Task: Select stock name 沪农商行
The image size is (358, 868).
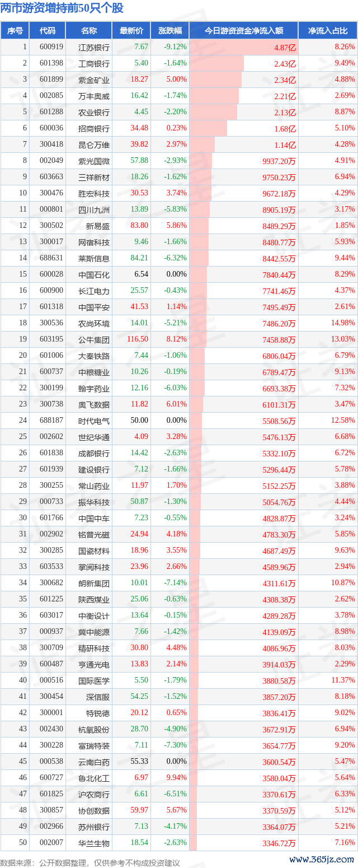Action: click(95, 795)
